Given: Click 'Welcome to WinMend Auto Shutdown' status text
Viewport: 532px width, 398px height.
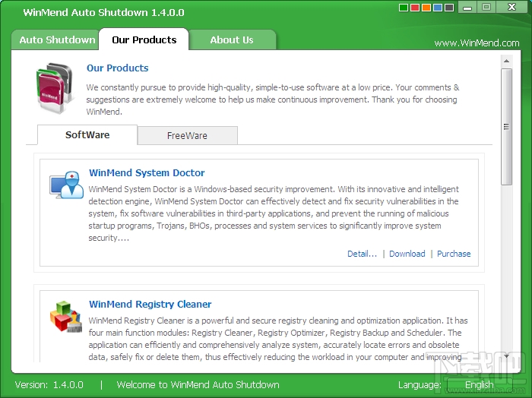Looking at the screenshot, I should pyautogui.click(x=198, y=385).
